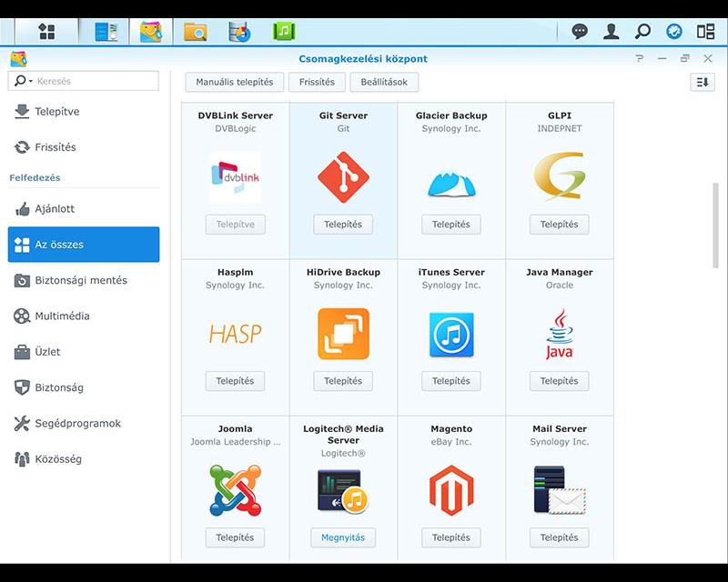
Task: Open Beállítások from the toolbar
Action: (x=383, y=82)
